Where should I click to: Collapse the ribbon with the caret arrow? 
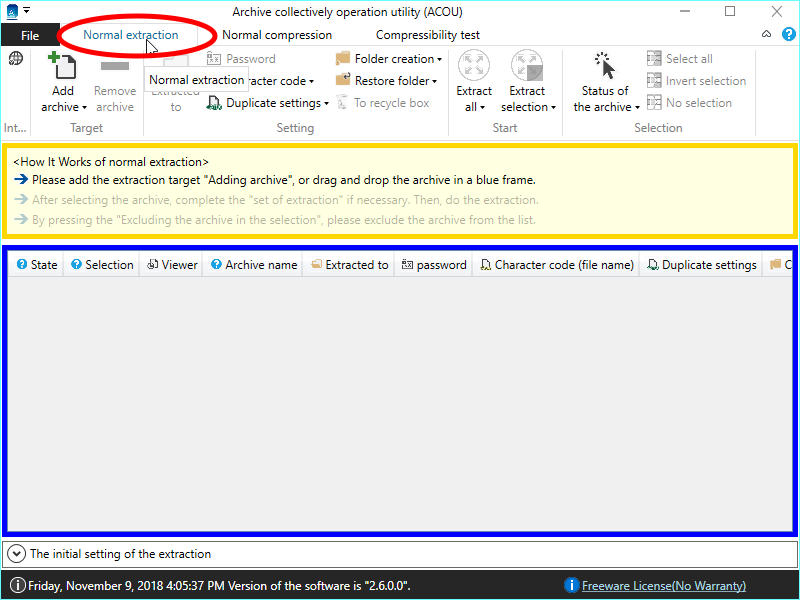pos(765,34)
